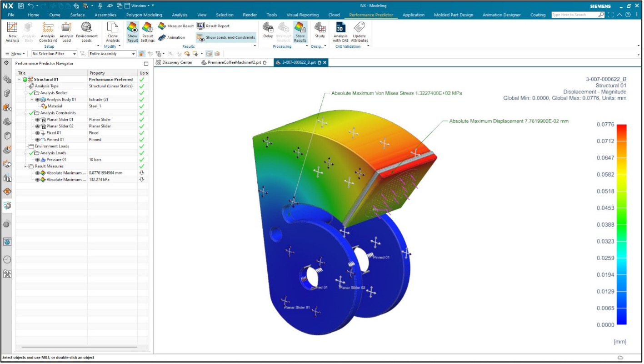The image size is (644, 364).
Task: Open the Analysis Constraint tool
Action: point(48,28)
